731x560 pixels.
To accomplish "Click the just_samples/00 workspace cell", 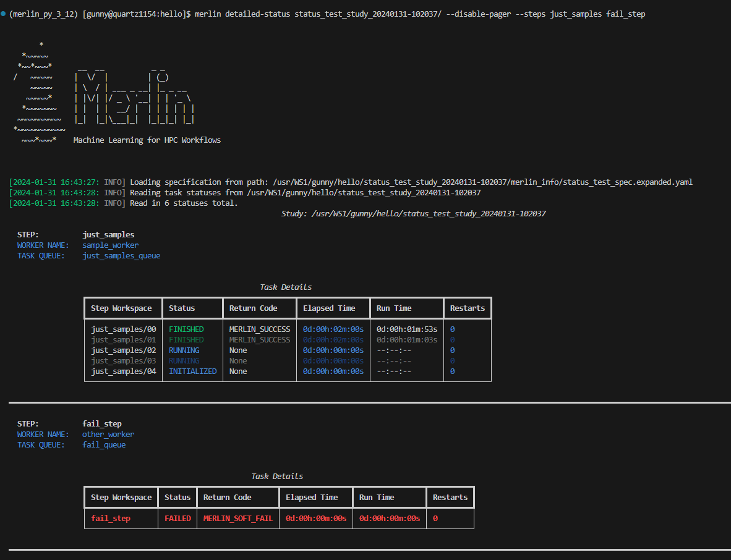I will click(x=124, y=329).
